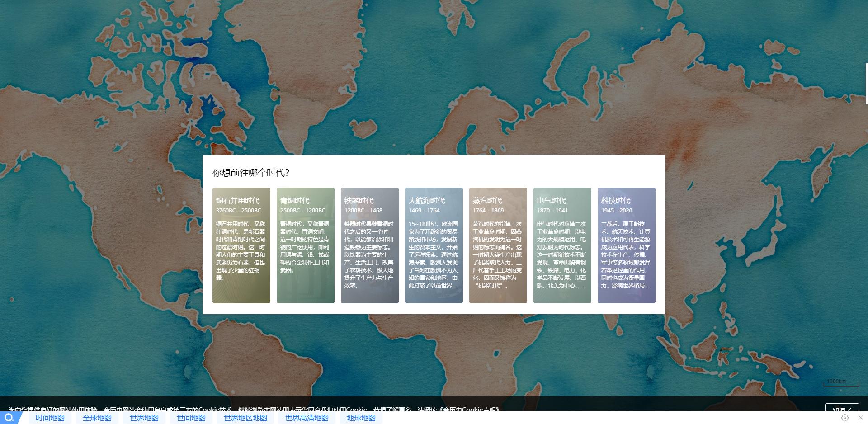Pick the 科技时代 era card
The height and width of the screenshot is (424, 868).
[627, 245]
